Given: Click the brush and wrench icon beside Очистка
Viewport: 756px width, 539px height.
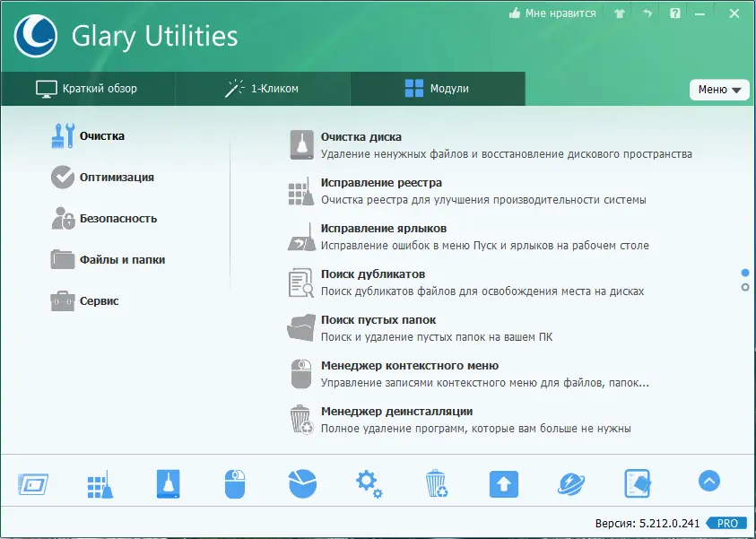Looking at the screenshot, I should pos(63,136).
